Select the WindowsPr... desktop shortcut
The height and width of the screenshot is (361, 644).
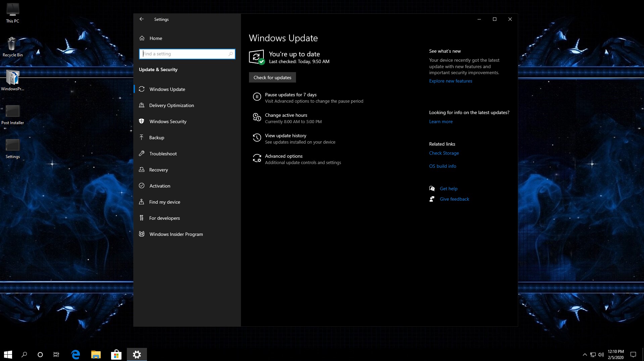coord(13,81)
